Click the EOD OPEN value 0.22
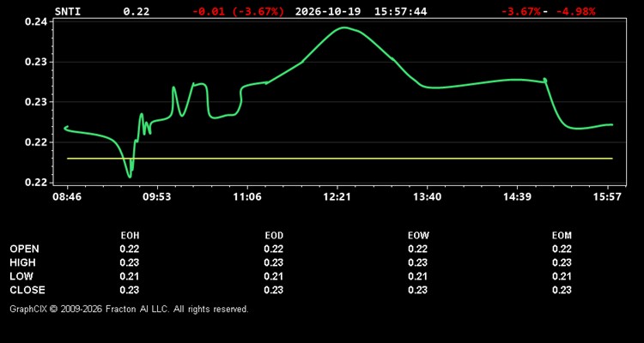Image resolution: width=644 pixels, height=343 pixels. [274, 249]
